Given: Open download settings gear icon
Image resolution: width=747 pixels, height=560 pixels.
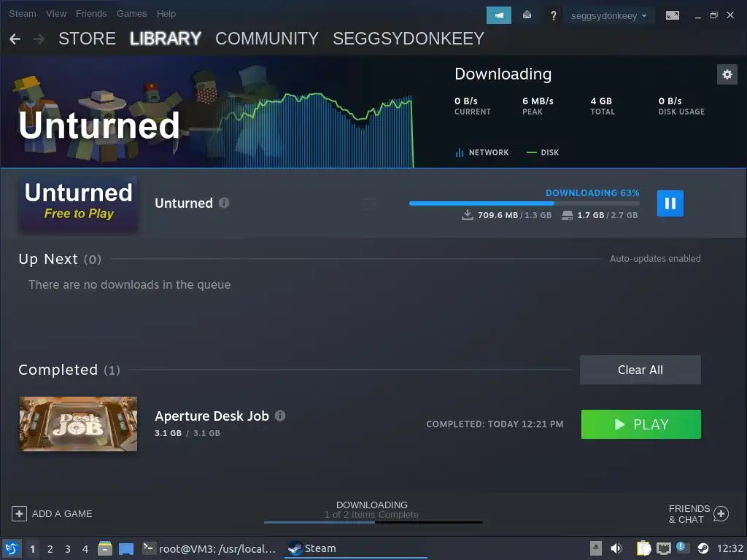Looking at the screenshot, I should pyautogui.click(x=727, y=74).
